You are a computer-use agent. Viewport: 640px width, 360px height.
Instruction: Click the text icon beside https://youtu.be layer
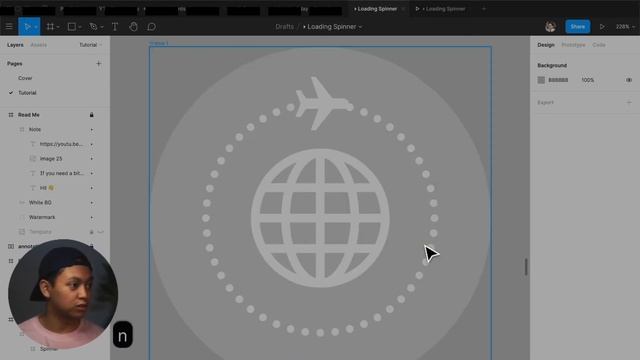(x=33, y=144)
